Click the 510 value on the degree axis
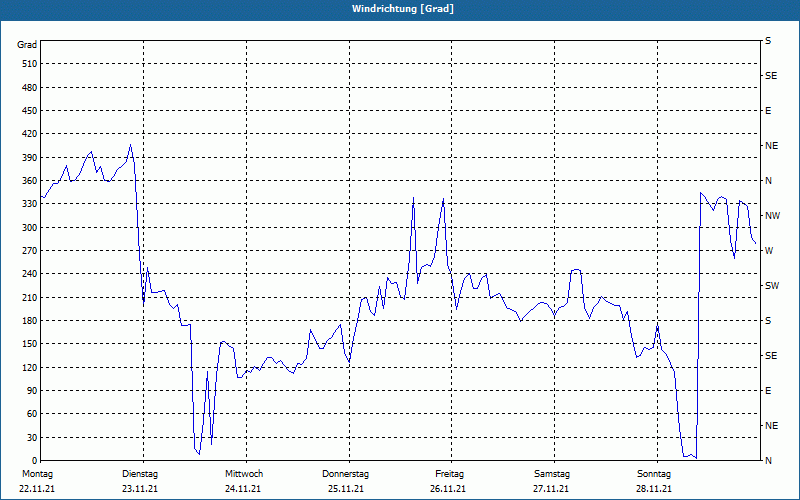The height and width of the screenshot is (500, 800). click(29, 64)
